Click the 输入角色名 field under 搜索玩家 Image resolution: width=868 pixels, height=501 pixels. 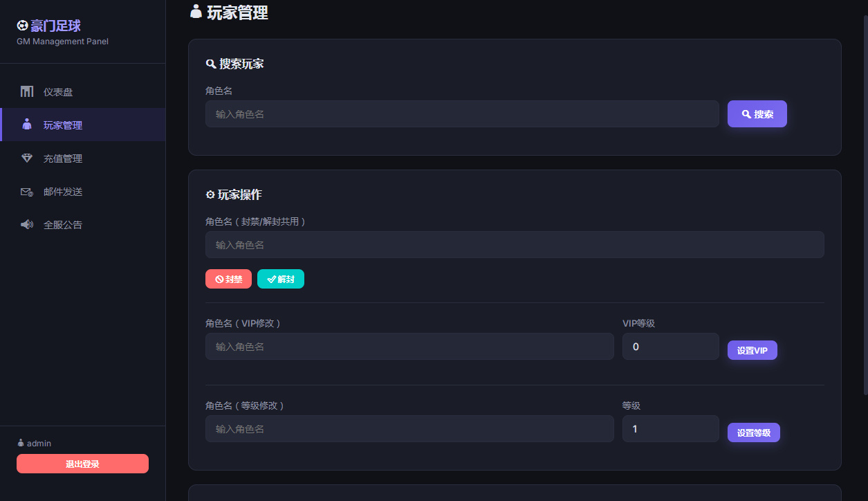click(x=462, y=113)
